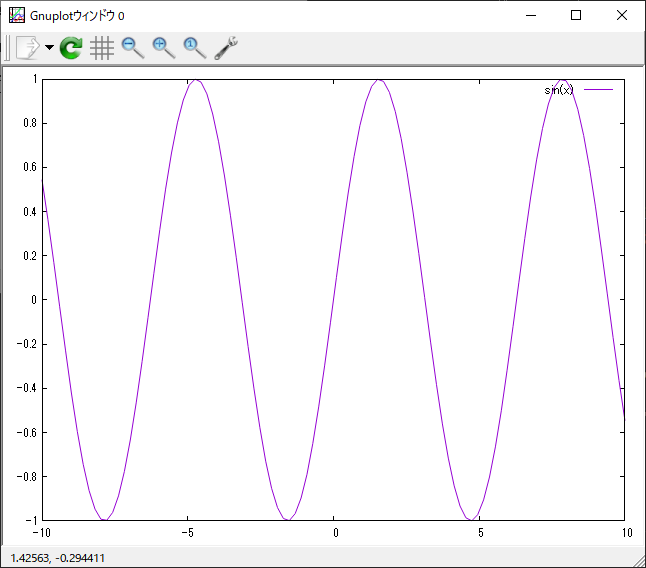
Task: Click the sine curve peak near x=-5
Action: point(196,80)
